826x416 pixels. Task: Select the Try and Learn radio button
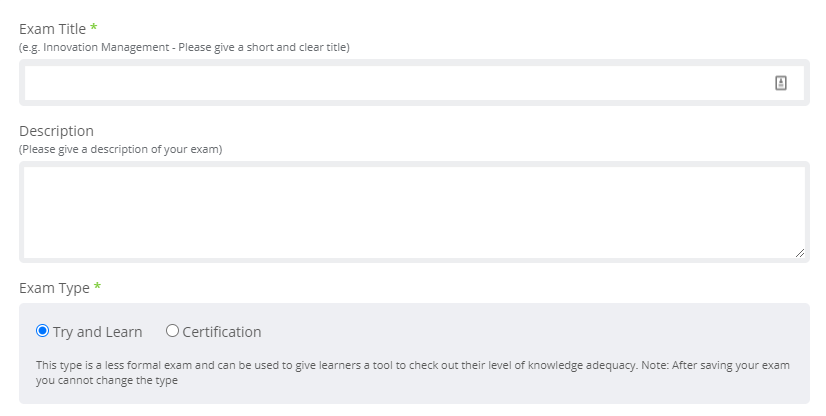(42, 331)
